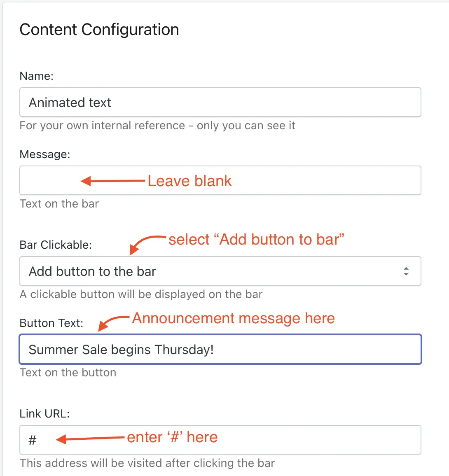Click 'This address will be visited' helper text
Viewport: 449px width, 476px height.
(x=147, y=463)
